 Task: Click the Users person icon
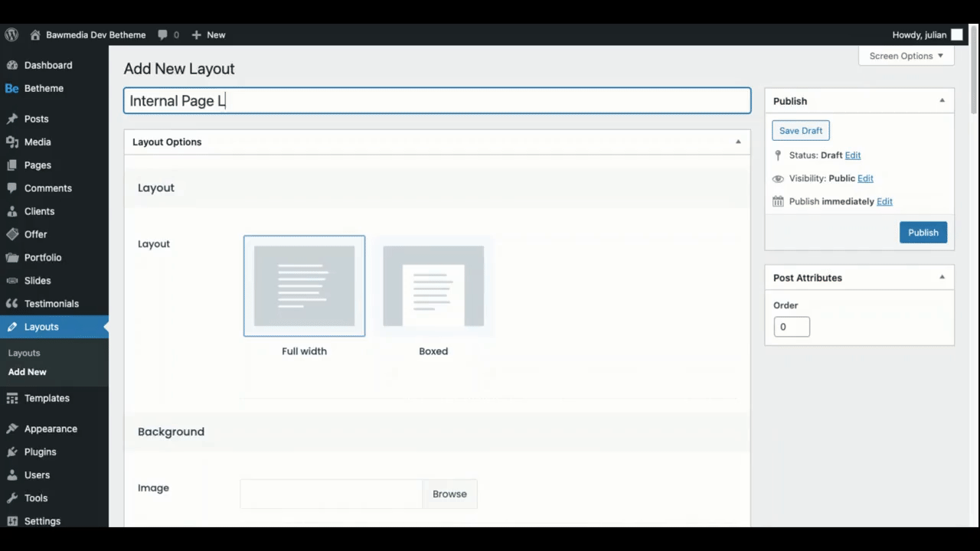point(11,474)
